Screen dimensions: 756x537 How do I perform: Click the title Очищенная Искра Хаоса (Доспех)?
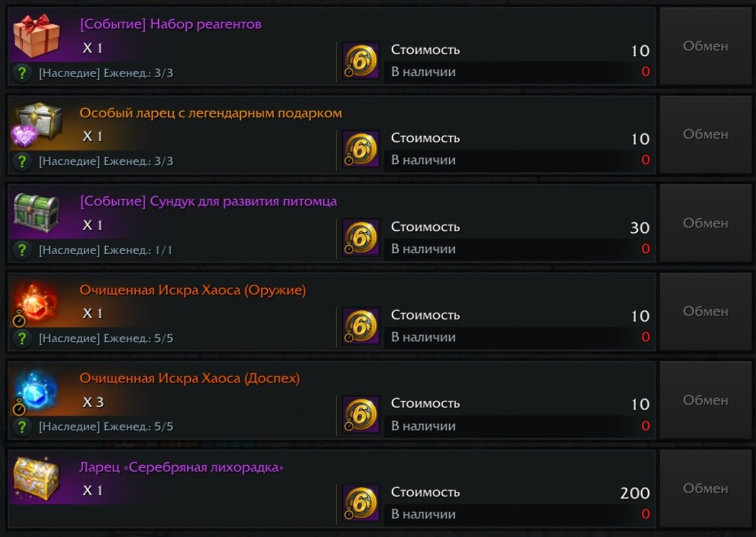coord(189,378)
